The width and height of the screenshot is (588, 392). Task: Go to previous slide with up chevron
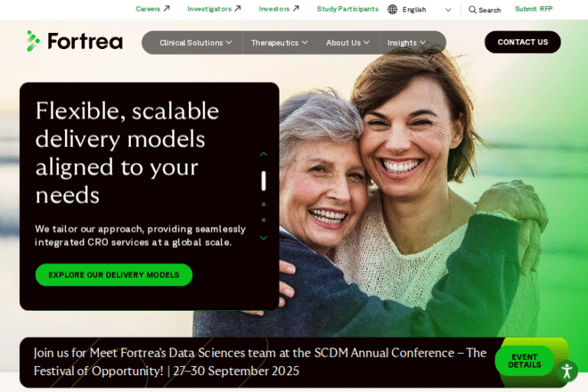[263, 154]
